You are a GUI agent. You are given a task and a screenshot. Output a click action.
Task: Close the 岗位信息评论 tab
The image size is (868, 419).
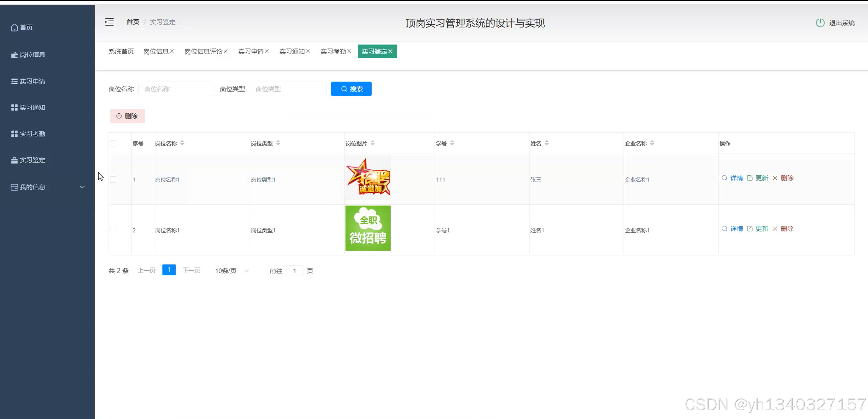226,51
